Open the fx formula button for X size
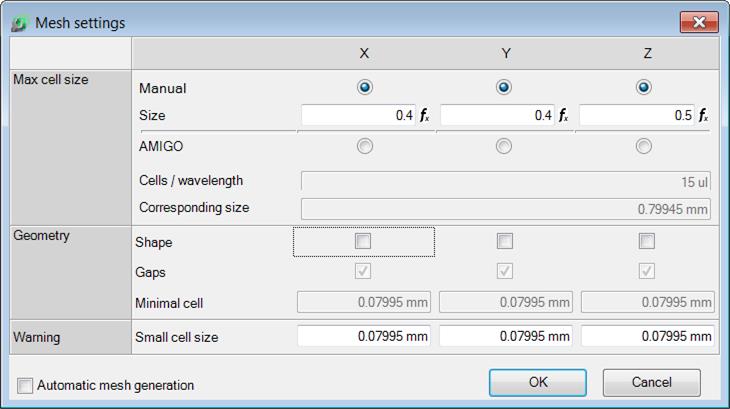 coord(425,115)
